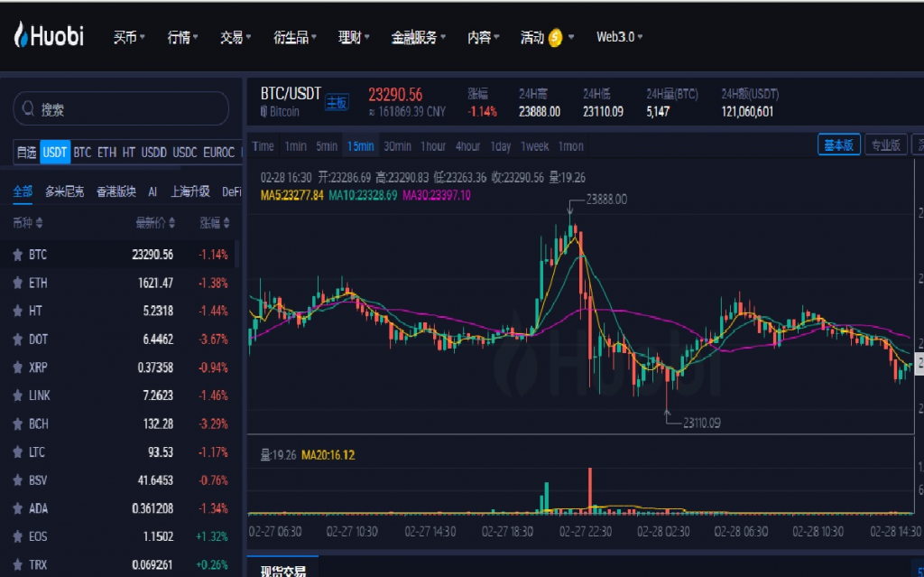Select the 多米尼克 category tab

point(64,191)
